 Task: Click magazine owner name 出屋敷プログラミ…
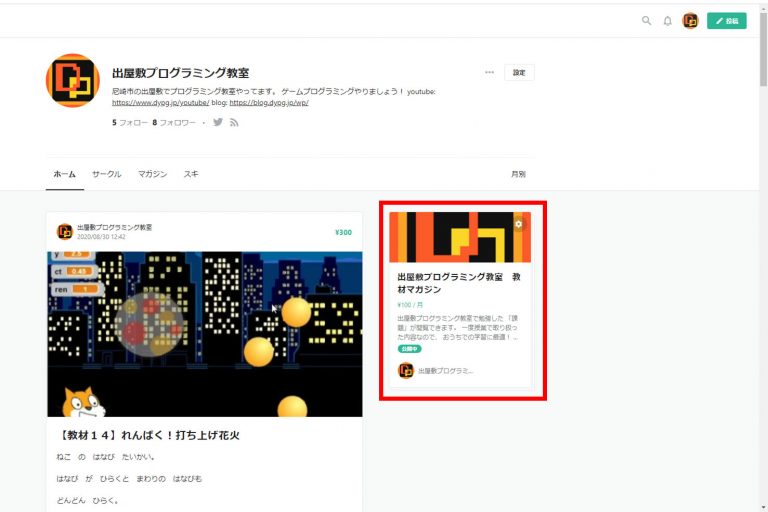tap(446, 371)
